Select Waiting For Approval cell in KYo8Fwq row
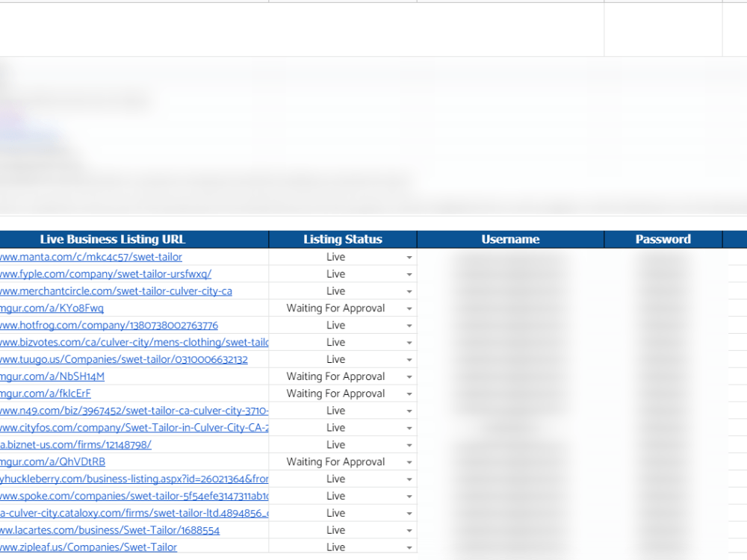 [343, 308]
